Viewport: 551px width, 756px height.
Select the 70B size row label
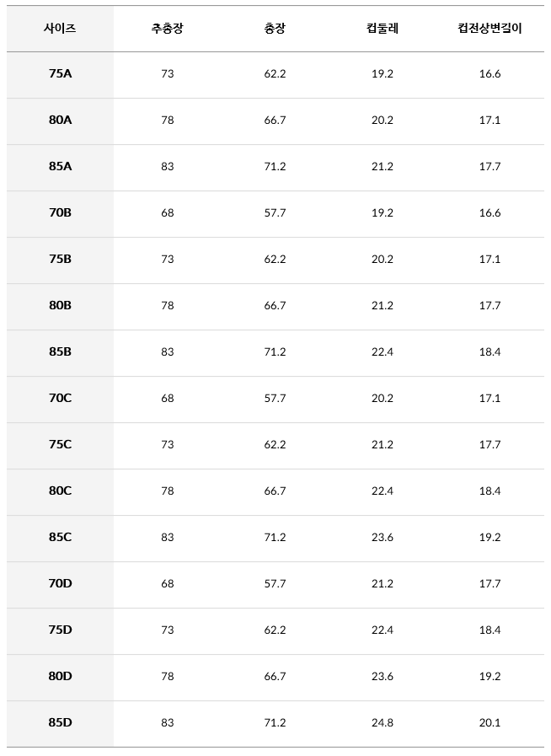[60, 212]
